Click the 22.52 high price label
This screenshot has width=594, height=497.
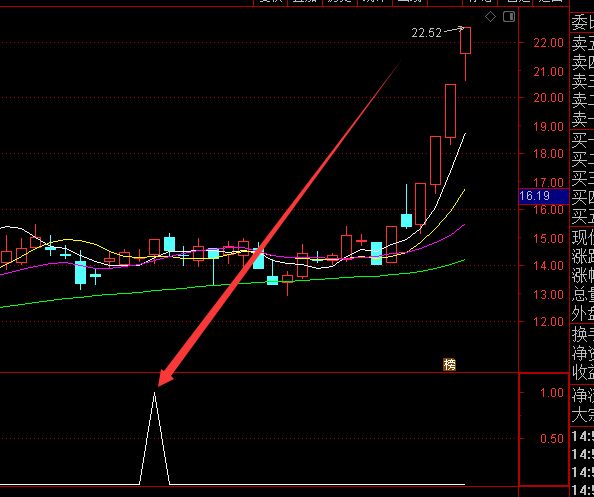(427, 33)
